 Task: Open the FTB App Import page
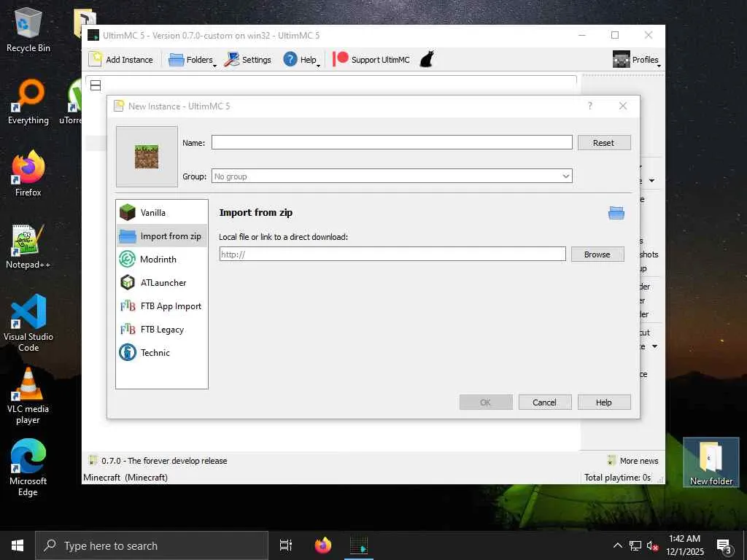click(x=161, y=306)
